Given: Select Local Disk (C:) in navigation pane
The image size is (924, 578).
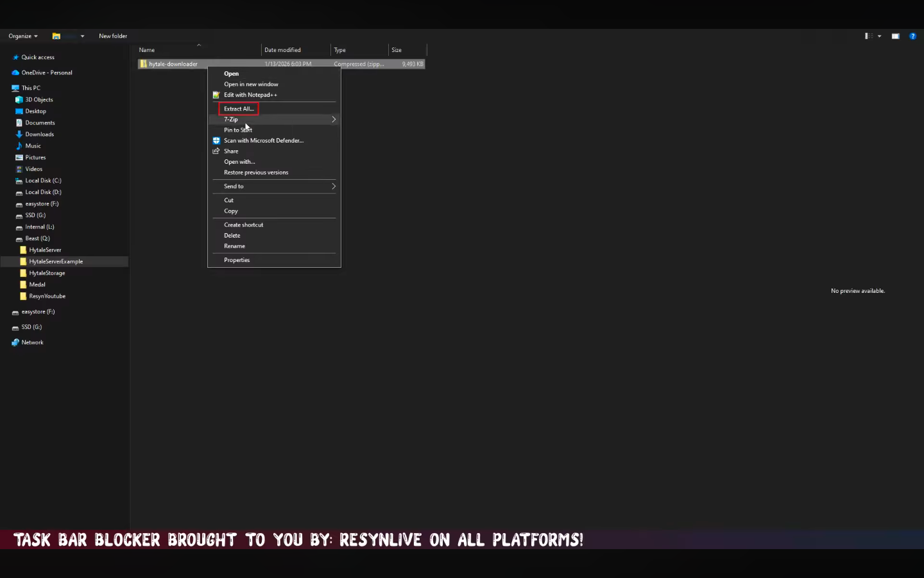Looking at the screenshot, I should coord(43,180).
